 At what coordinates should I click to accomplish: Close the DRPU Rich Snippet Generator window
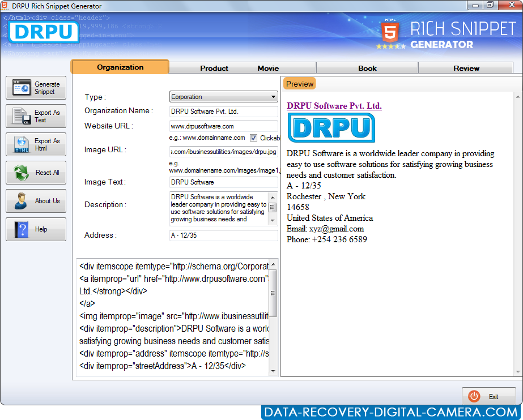(511, 5)
